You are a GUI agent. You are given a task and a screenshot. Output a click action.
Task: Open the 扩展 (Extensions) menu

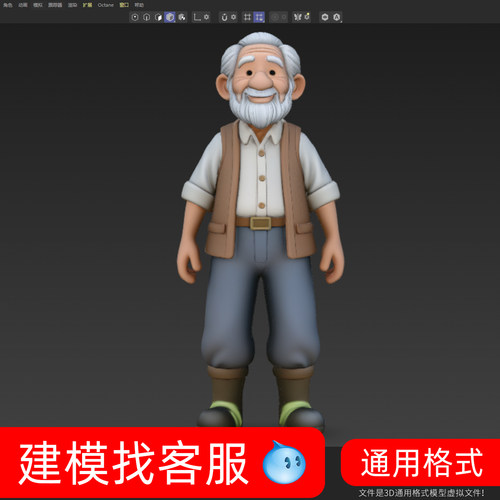[87, 5]
